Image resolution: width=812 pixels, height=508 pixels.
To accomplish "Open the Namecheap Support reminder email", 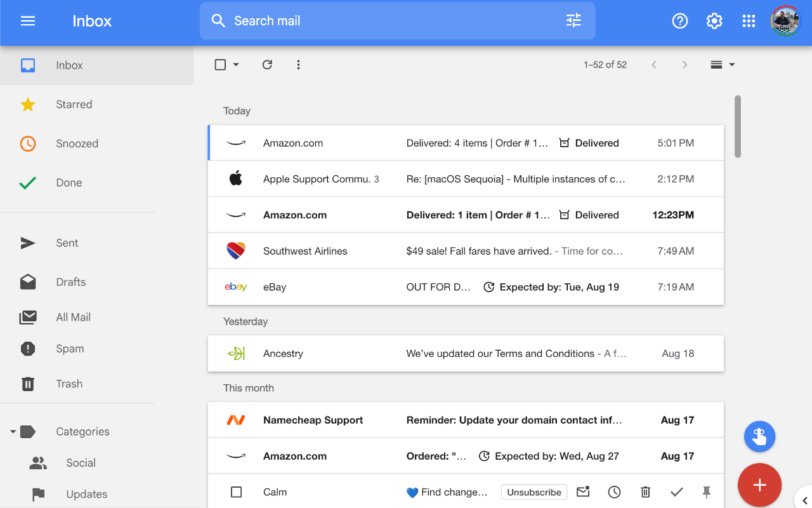I will point(466,420).
